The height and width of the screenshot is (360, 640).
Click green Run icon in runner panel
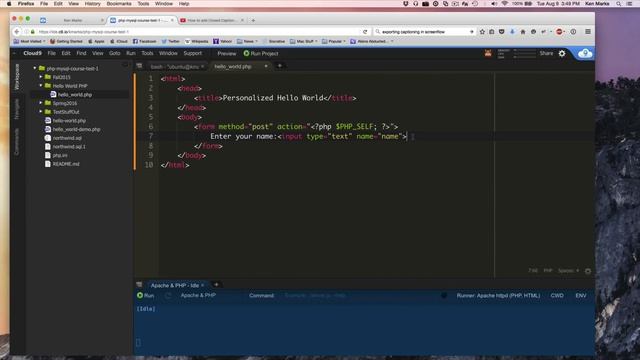pos(140,295)
